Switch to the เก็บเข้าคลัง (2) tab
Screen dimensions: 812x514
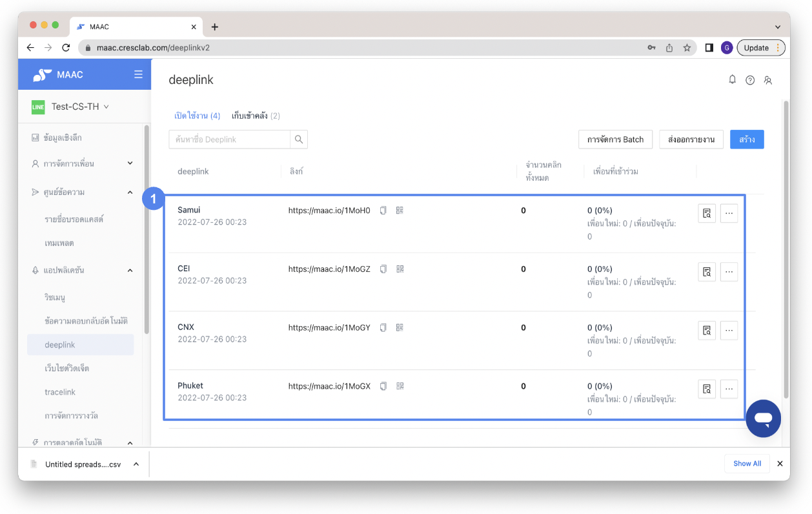point(257,117)
